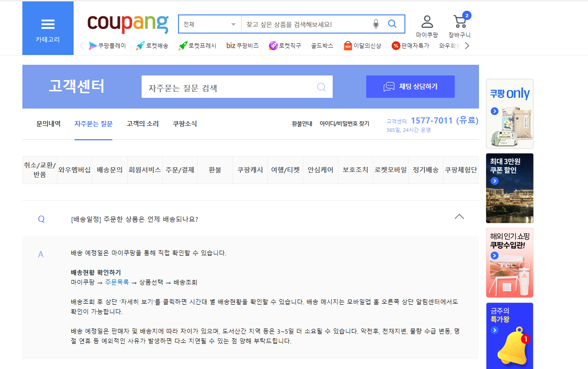The height and width of the screenshot is (369, 588).
Task: Select 쿠팡체험단 FAQ category
Action: coord(461,170)
